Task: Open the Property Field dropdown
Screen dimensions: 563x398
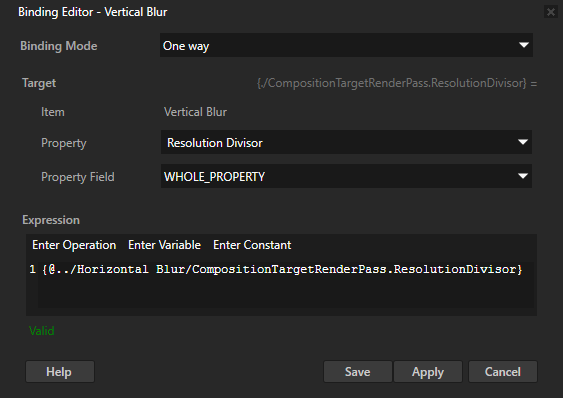Action: (346, 176)
